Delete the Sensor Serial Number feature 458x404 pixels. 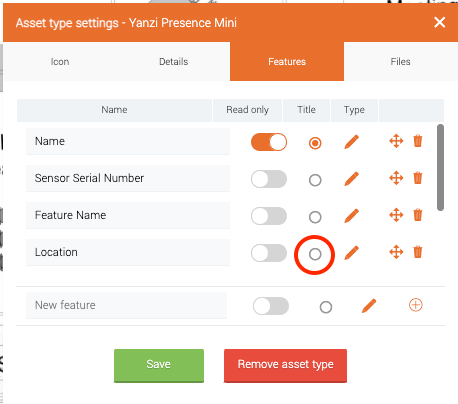click(418, 178)
